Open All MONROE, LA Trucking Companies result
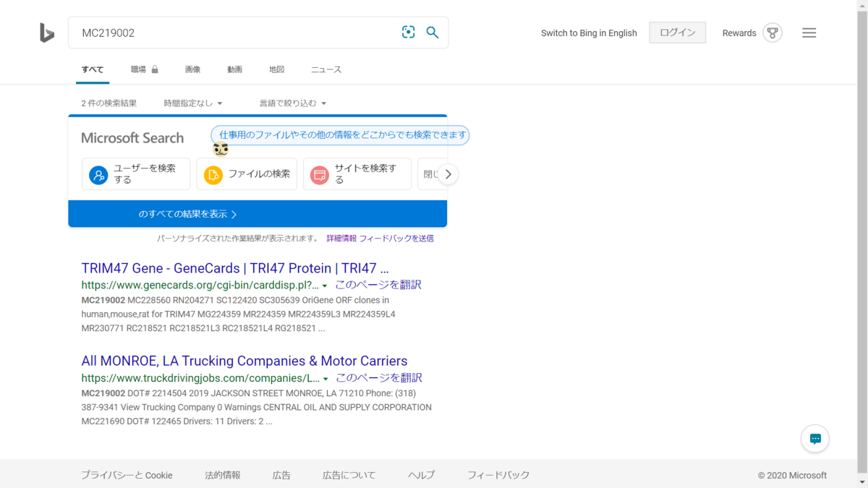 click(244, 361)
